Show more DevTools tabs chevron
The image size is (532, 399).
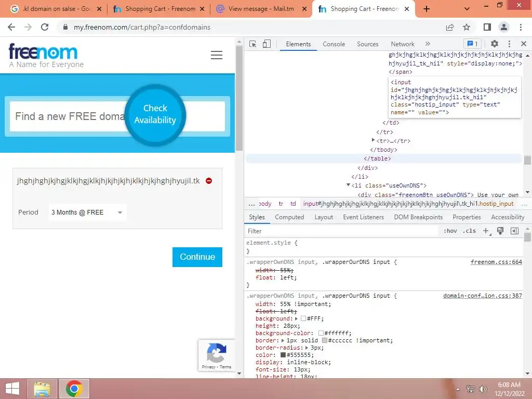point(428,44)
